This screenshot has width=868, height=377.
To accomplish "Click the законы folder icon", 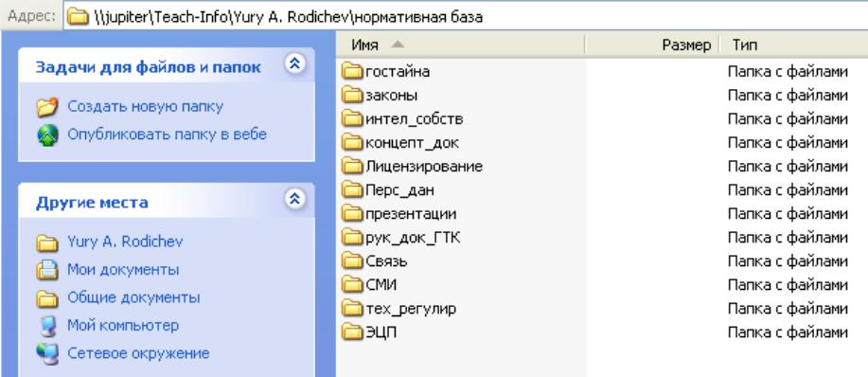I will pyautogui.click(x=351, y=96).
